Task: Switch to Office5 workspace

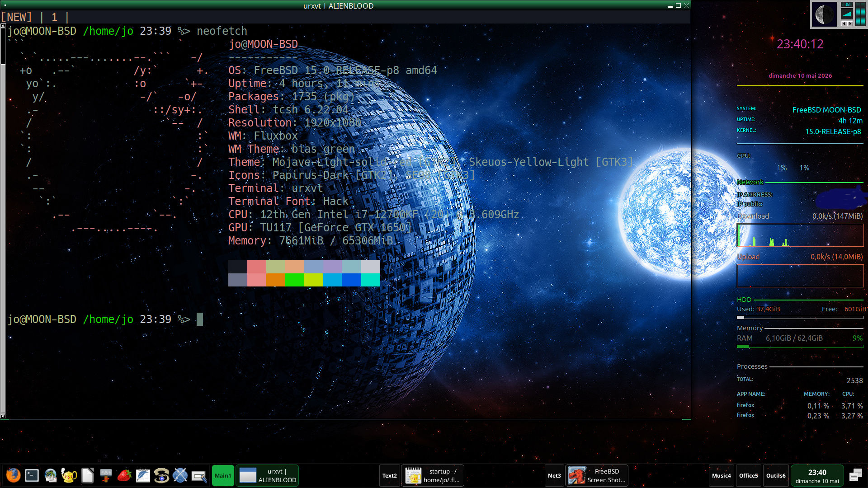Action: (x=749, y=475)
